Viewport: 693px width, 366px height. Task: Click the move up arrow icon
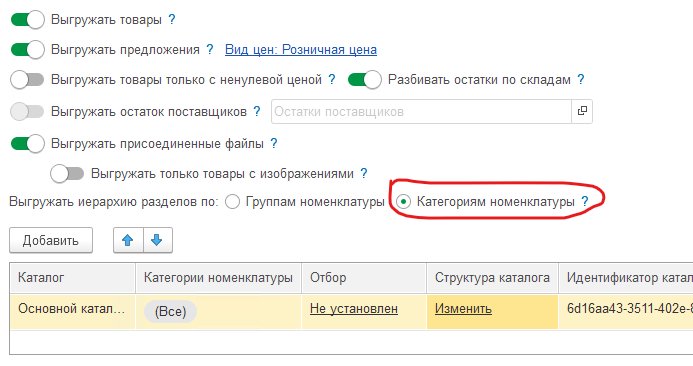128,240
